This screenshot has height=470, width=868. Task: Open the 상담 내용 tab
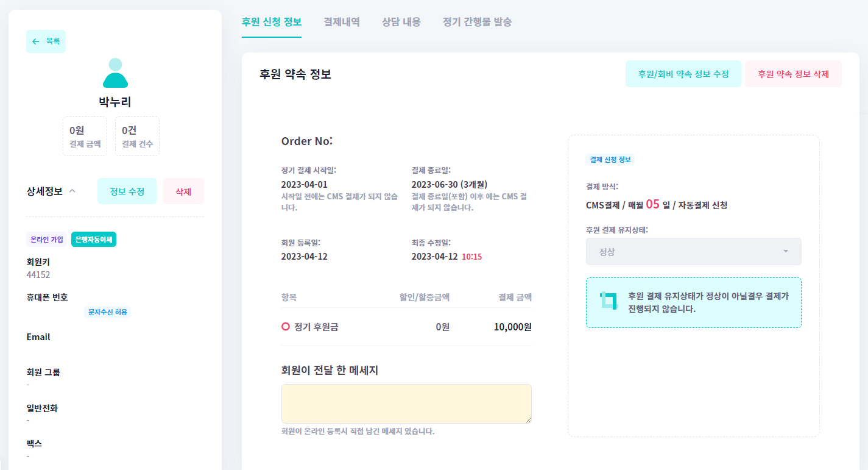(401, 22)
